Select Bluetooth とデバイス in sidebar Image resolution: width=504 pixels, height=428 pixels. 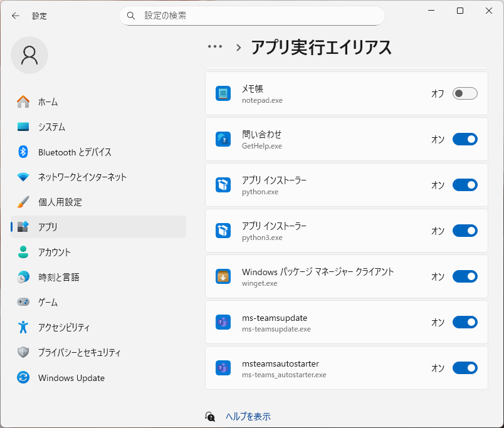pyautogui.click(x=75, y=152)
